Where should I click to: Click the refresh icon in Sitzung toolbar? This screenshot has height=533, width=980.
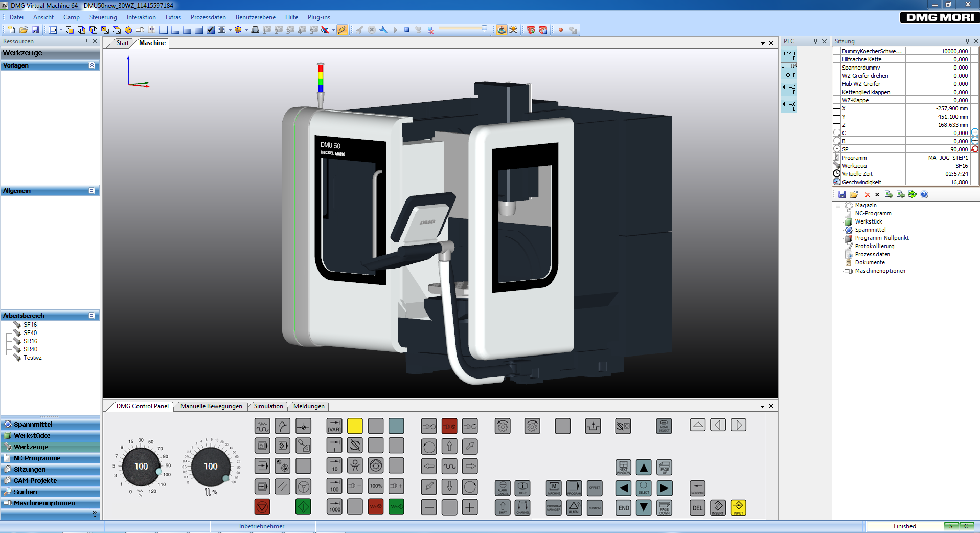913,194
